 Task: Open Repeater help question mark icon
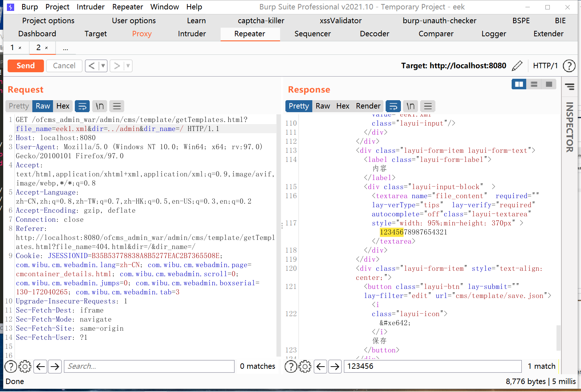(569, 66)
